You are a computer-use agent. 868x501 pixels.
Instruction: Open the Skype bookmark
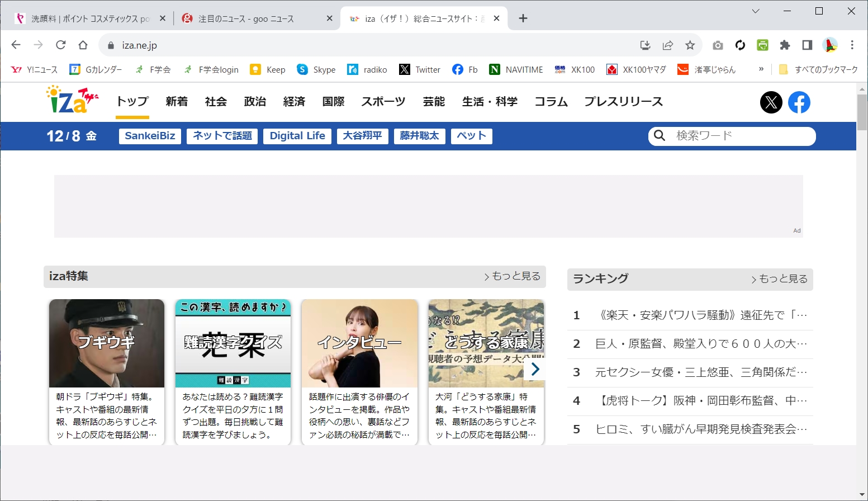click(316, 69)
